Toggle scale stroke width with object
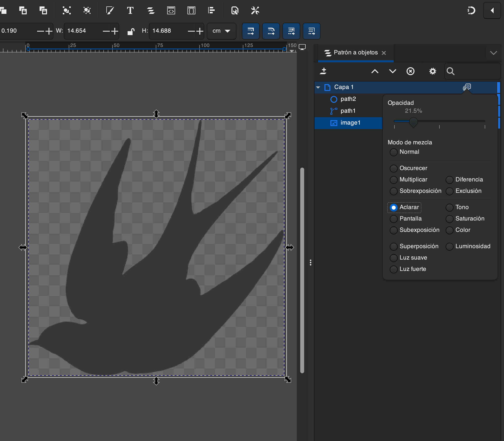The height and width of the screenshot is (441, 504). [251, 31]
